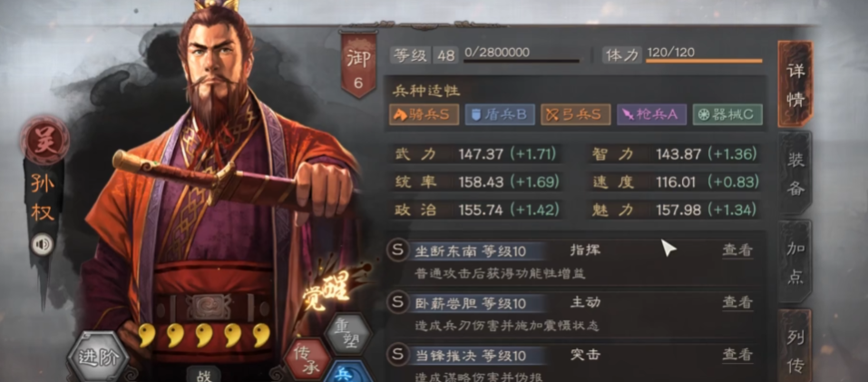Viewport: 868px width, 382px height.
Task: Click the 御 6 red banner badge
Action: [358, 65]
